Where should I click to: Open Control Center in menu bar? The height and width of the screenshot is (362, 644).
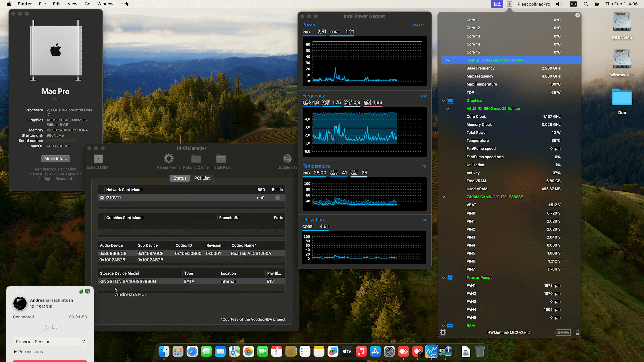pyautogui.click(x=597, y=4)
